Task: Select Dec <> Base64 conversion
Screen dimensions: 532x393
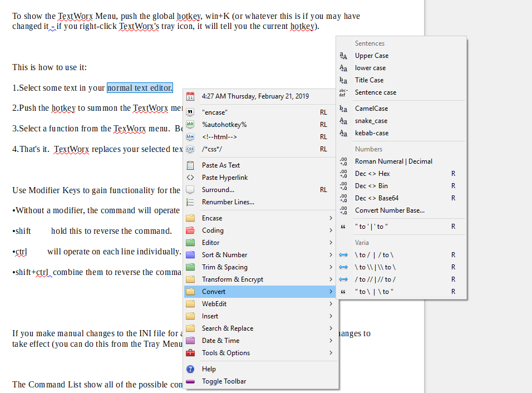Action: pos(401,198)
